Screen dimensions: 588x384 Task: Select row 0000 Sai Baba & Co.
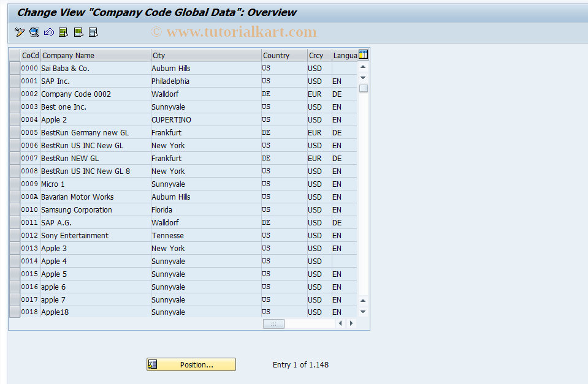[x=15, y=68]
